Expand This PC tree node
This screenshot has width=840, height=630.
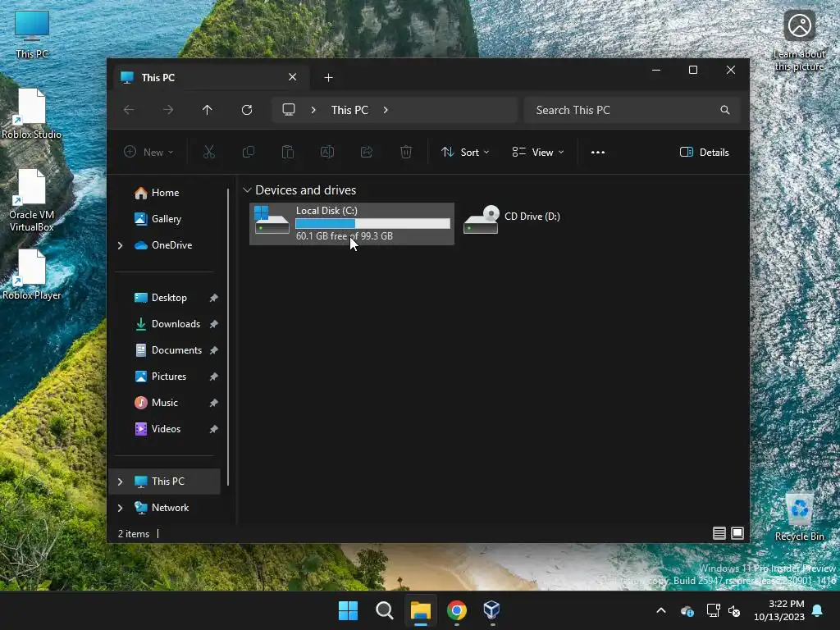point(120,482)
